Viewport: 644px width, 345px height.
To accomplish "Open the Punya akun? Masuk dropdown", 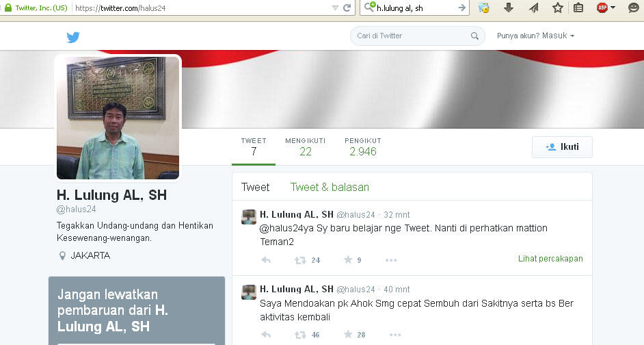I will (535, 36).
